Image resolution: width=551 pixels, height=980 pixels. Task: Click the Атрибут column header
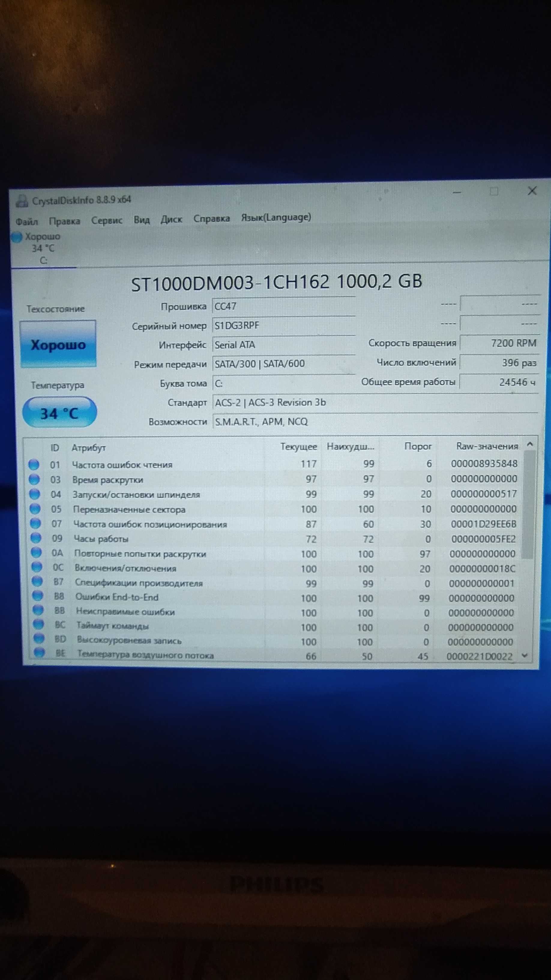(88, 448)
